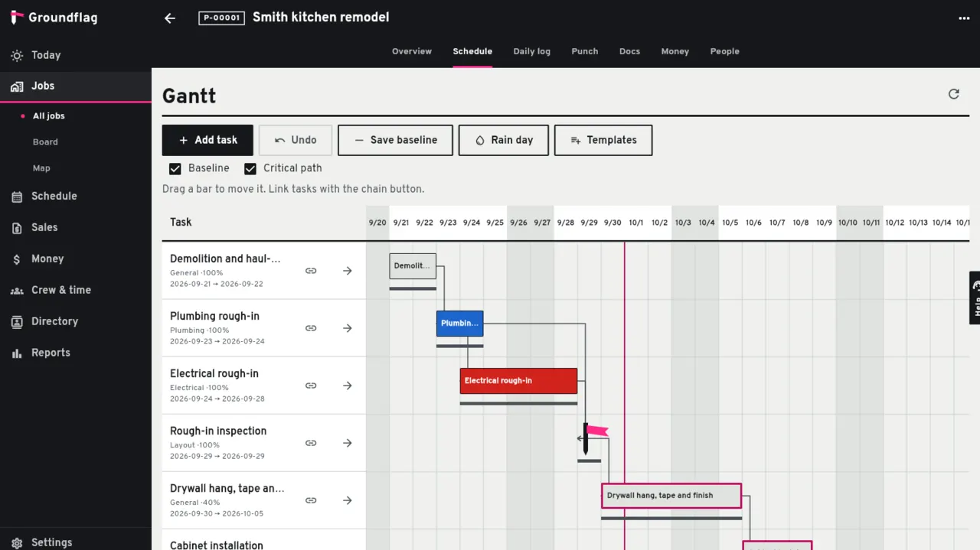Image resolution: width=980 pixels, height=550 pixels.
Task: Click the 9/29 date column header
Action: pyautogui.click(x=589, y=223)
